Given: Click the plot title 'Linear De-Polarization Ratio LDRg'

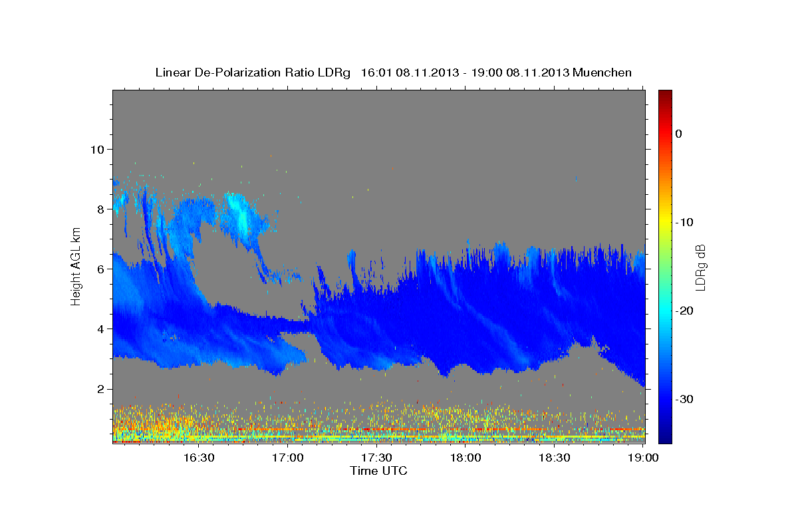Looking at the screenshot, I should (x=252, y=72).
